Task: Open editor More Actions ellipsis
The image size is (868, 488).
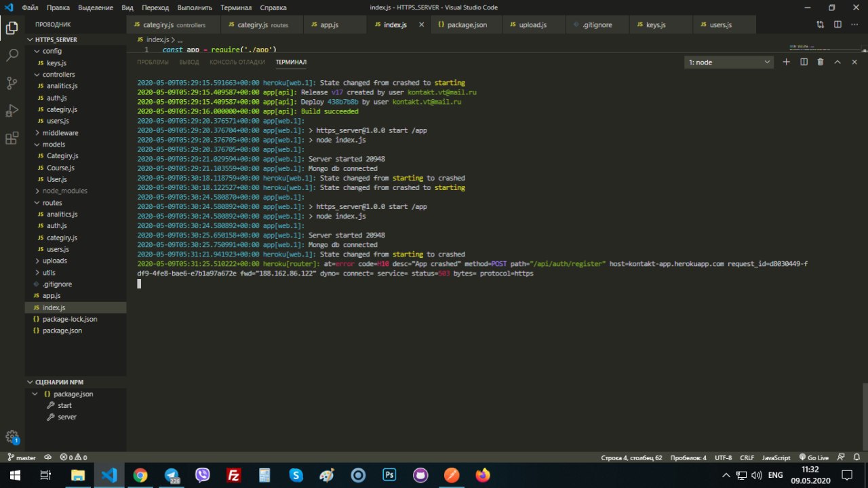Action: 854,24
